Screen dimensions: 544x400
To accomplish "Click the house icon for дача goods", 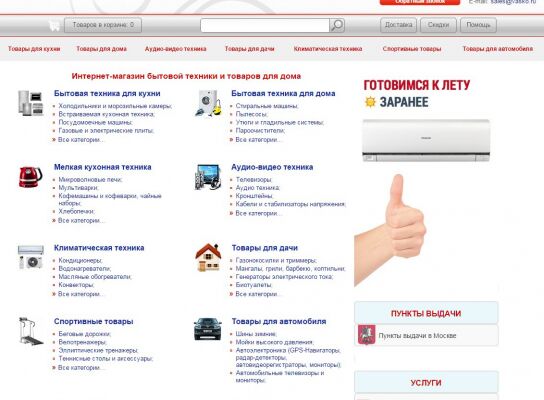I will 208,257.
